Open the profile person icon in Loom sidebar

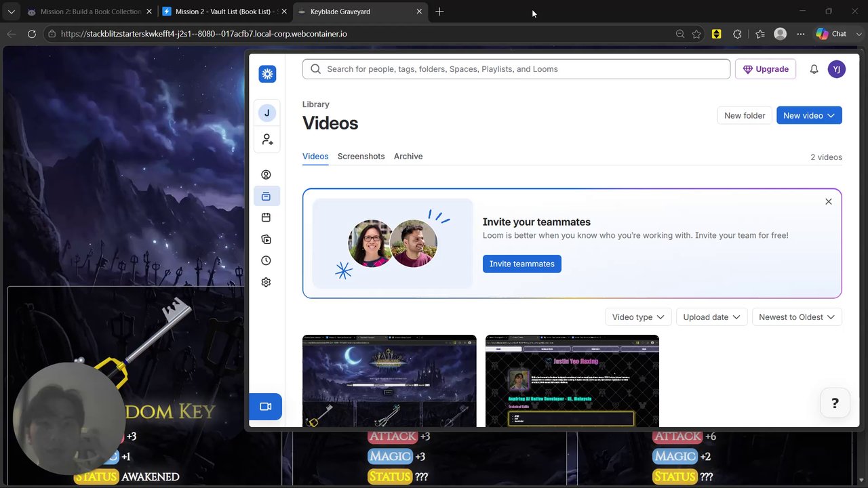click(x=266, y=175)
